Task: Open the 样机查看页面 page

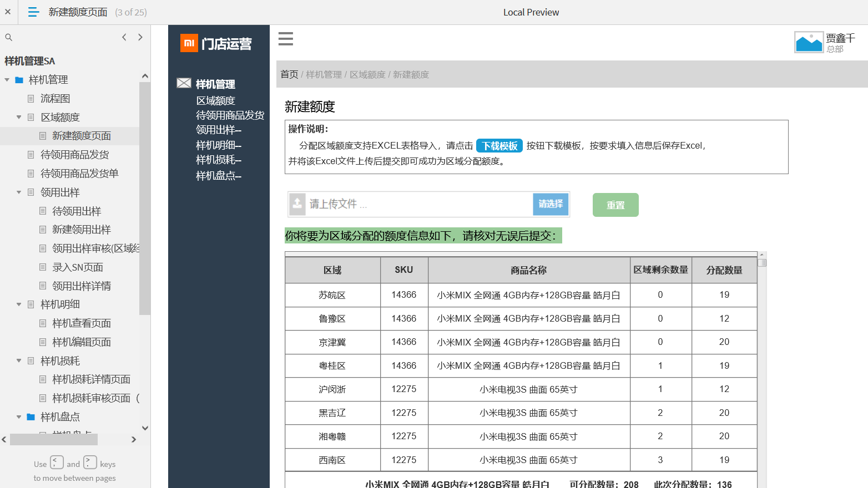Action: point(82,323)
